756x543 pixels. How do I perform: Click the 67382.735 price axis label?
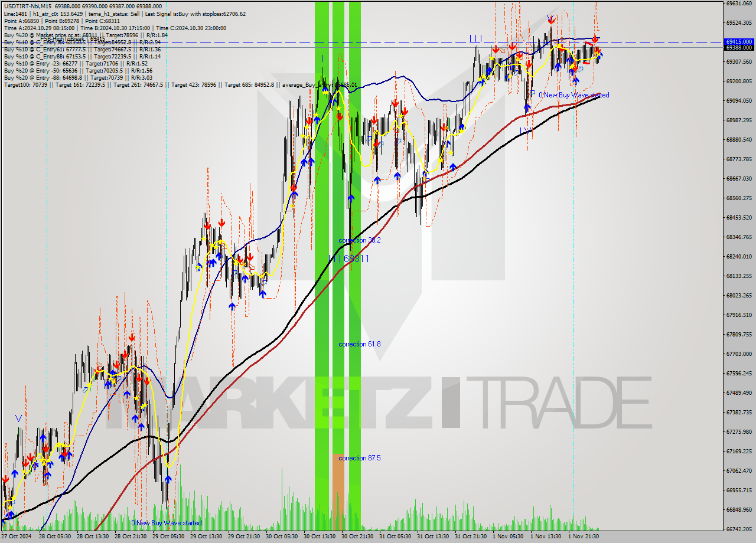coord(739,412)
